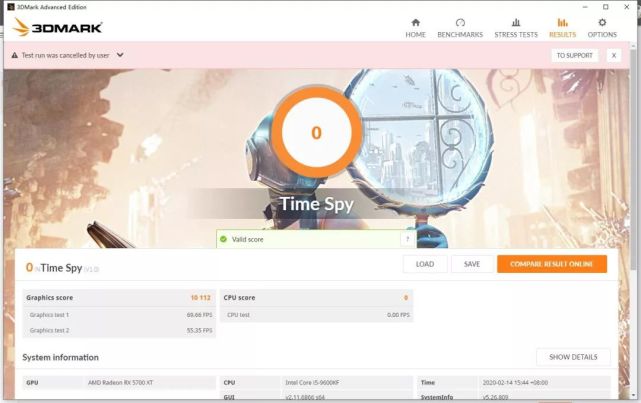Click the green Valid score checkmark
The image size is (641, 403).
[x=223, y=239]
